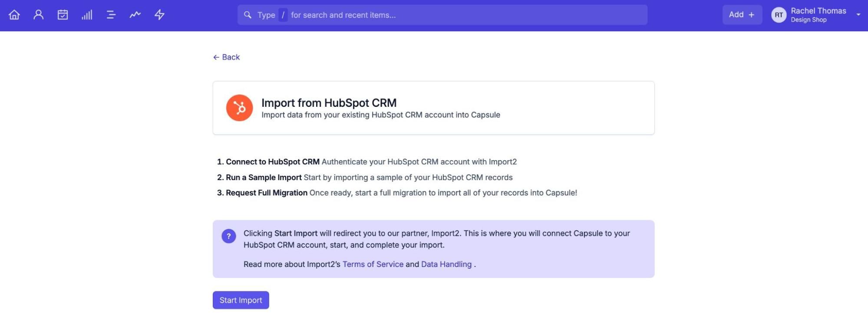Click the HubSpot logo icon

point(239,108)
